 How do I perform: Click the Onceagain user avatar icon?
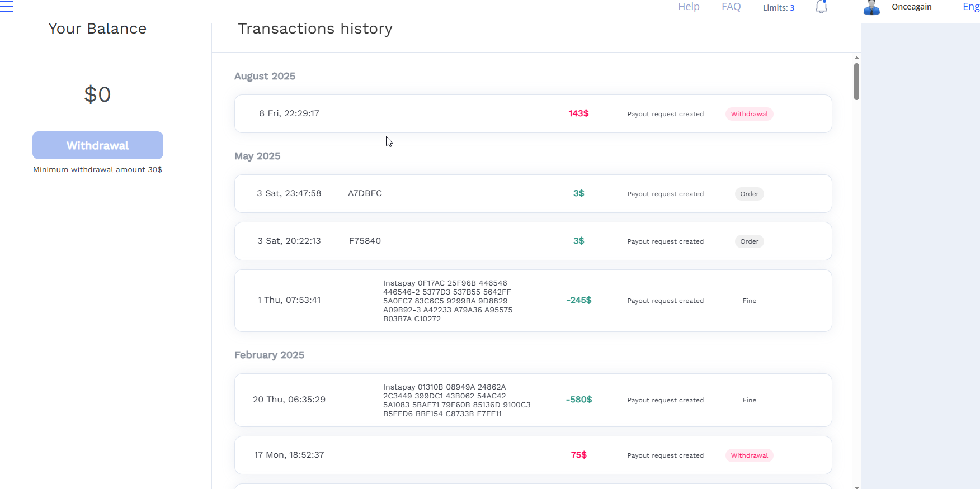871,7
